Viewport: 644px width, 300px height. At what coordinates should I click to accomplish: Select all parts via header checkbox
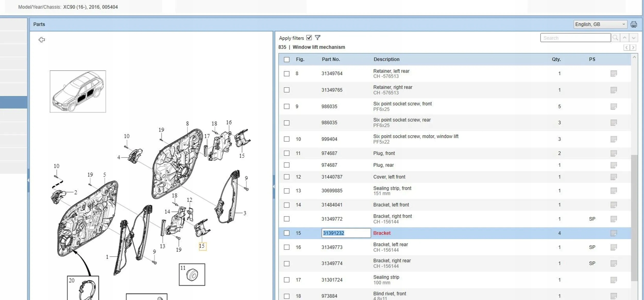pyautogui.click(x=286, y=60)
